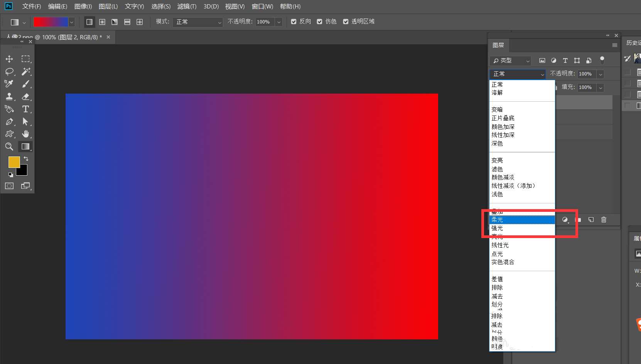
Task: Choose the radial gradient style icon
Action: click(102, 22)
